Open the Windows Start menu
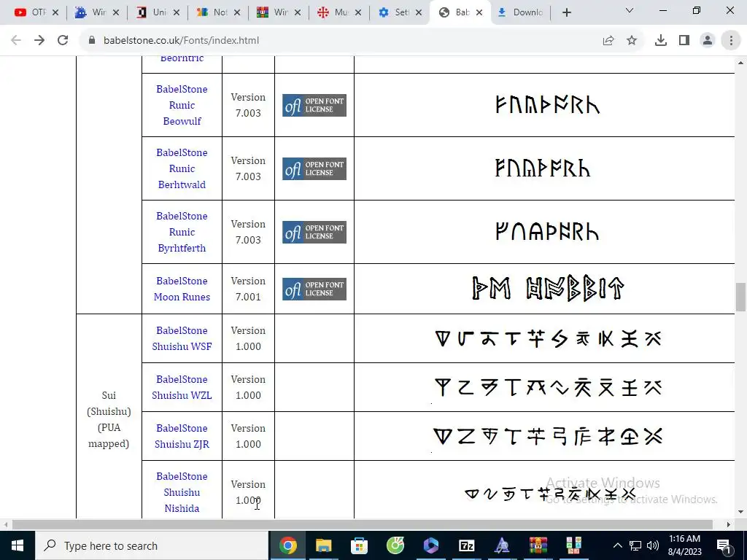The height and width of the screenshot is (560, 747). tap(18, 545)
